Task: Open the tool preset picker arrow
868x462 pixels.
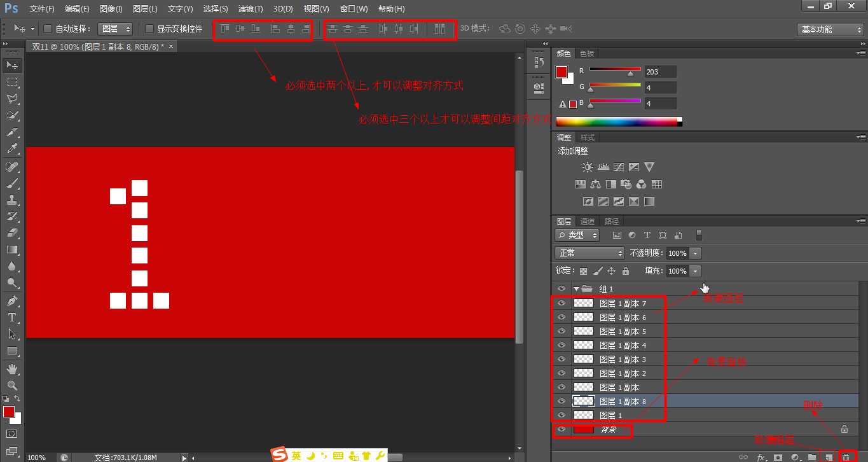Action: 32,29
